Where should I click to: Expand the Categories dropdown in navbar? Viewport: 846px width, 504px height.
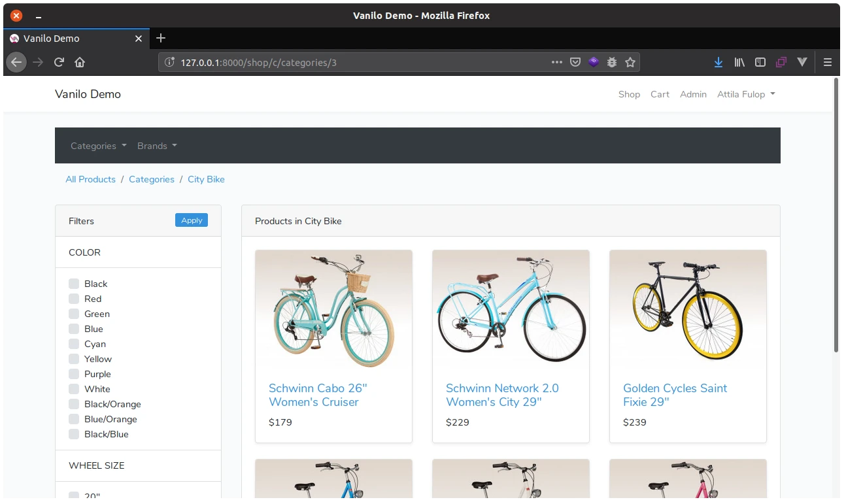tap(99, 146)
